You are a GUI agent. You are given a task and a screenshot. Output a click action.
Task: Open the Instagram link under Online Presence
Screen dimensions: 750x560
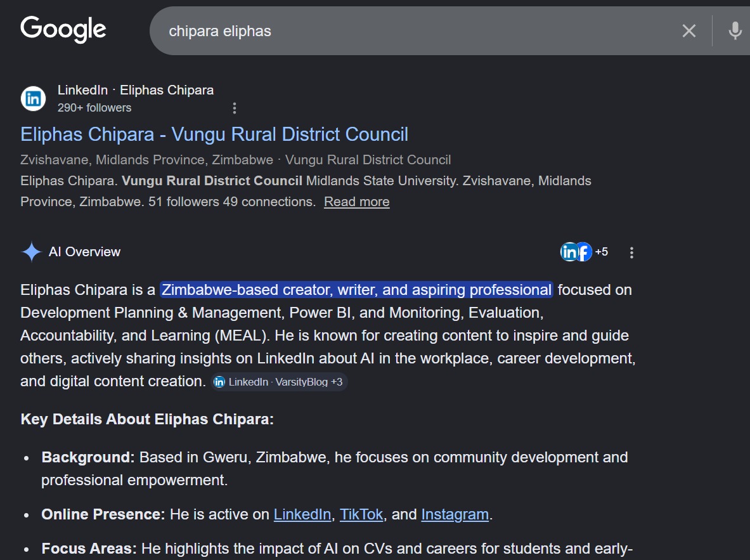[455, 514]
